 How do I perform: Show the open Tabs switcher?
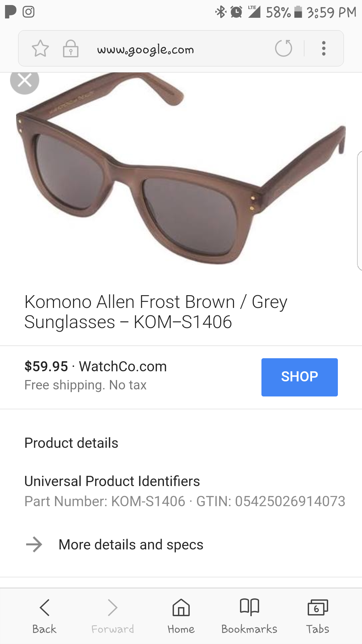coord(318,616)
